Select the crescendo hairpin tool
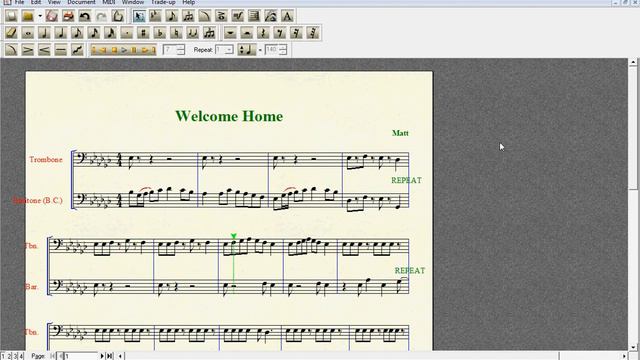The width and height of the screenshot is (640, 360). [x=44, y=50]
